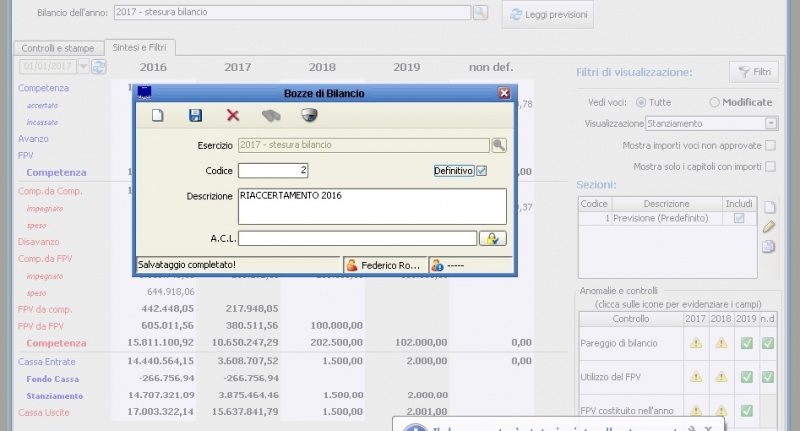The width and height of the screenshot is (800, 431).
Task: Open the Esercizio lookup magnifier
Action: tap(499, 145)
